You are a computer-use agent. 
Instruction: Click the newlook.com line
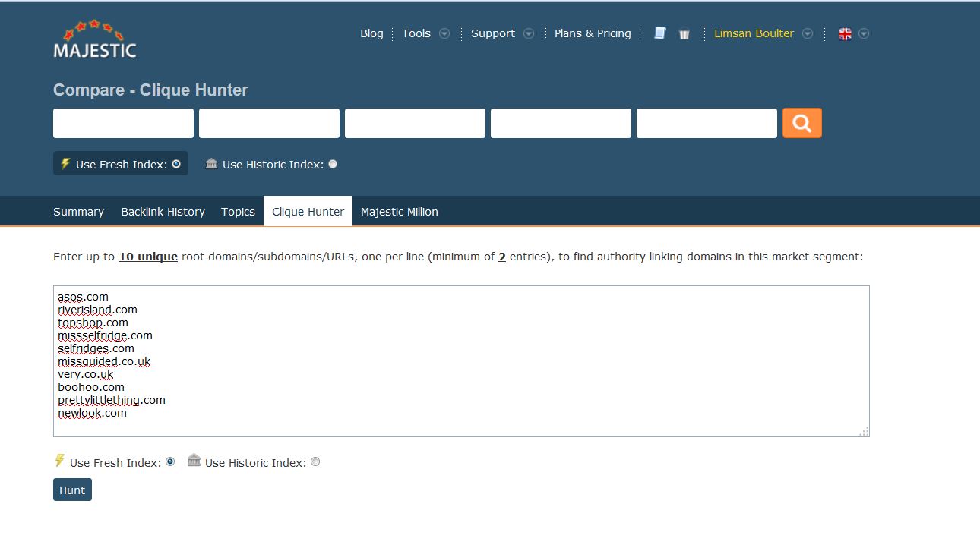(92, 413)
